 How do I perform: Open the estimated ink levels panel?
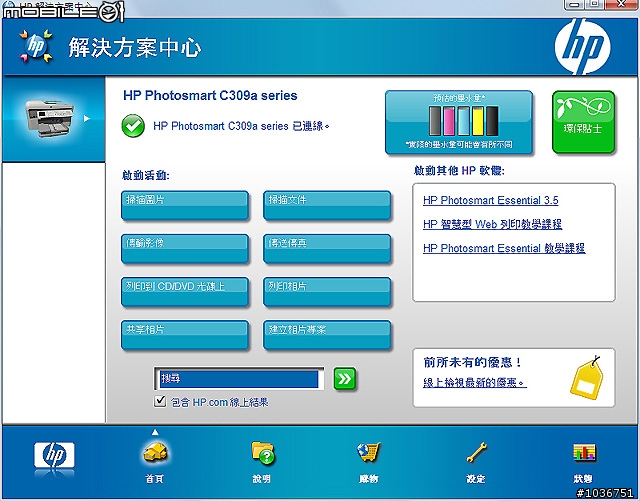tap(459, 122)
